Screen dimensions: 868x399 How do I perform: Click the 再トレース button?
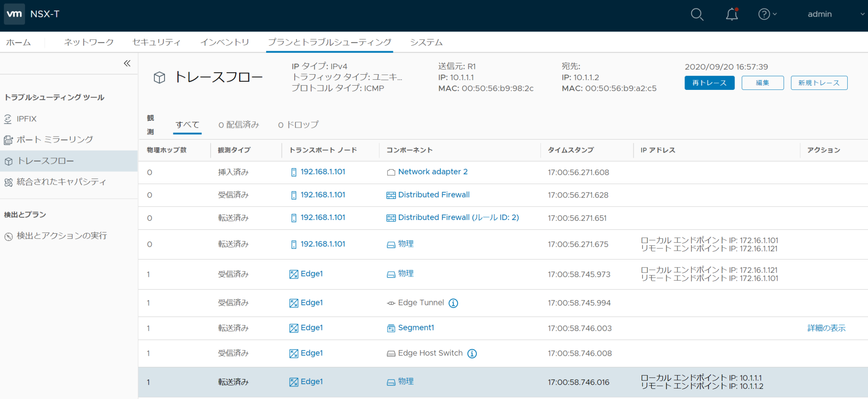pos(709,83)
